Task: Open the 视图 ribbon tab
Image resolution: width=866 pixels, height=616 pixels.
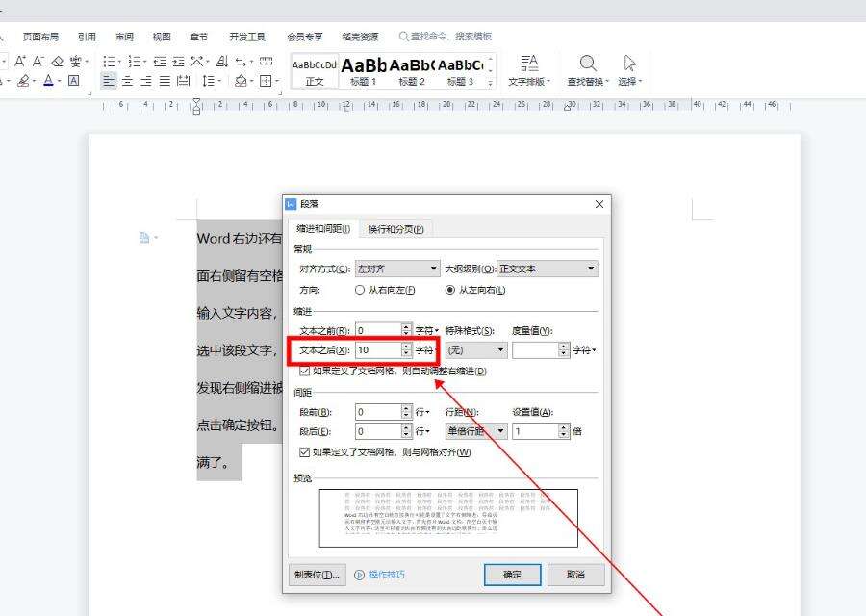Action: point(162,37)
